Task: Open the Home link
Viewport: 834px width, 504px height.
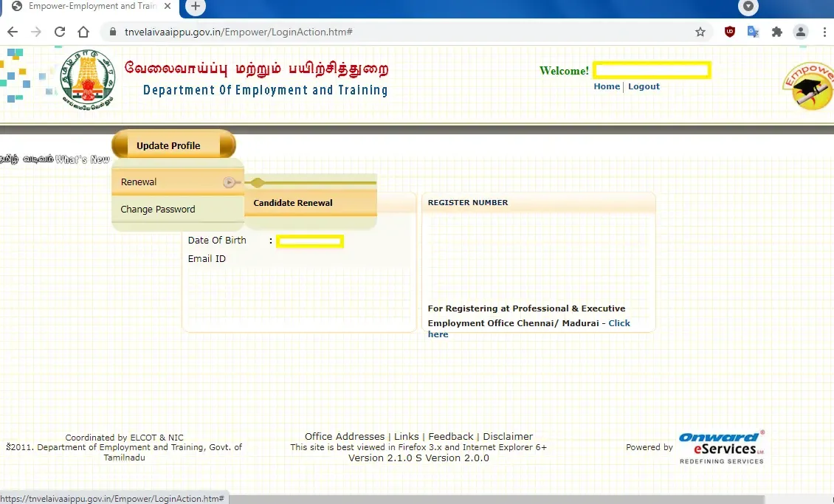Action: tap(607, 86)
